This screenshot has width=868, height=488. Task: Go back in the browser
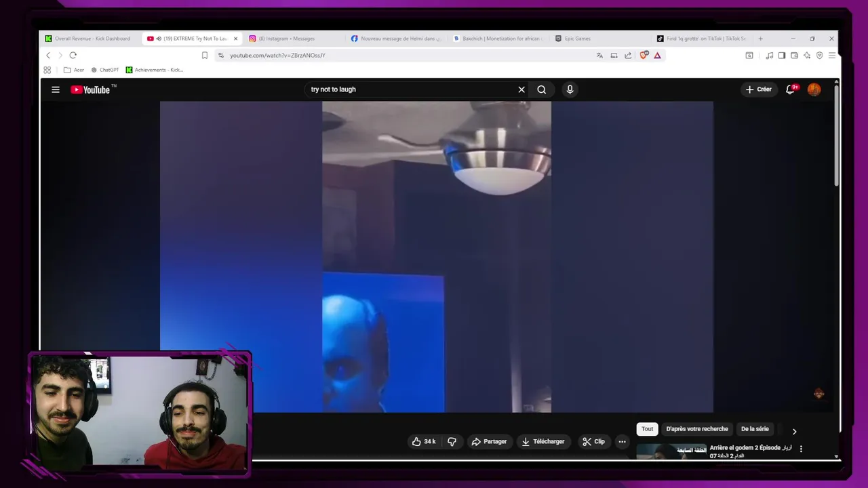[x=48, y=55]
